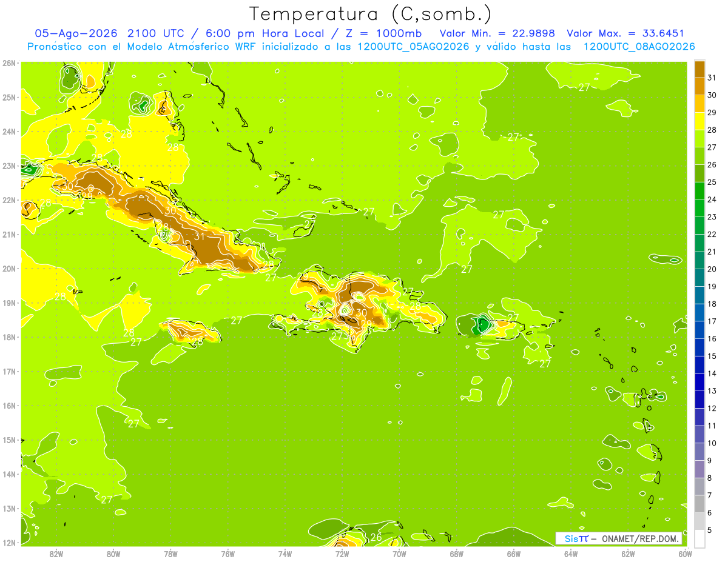Click the colorbar label '22'
Image resolution: width=728 pixels, height=562 pixels.
point(712,235)
